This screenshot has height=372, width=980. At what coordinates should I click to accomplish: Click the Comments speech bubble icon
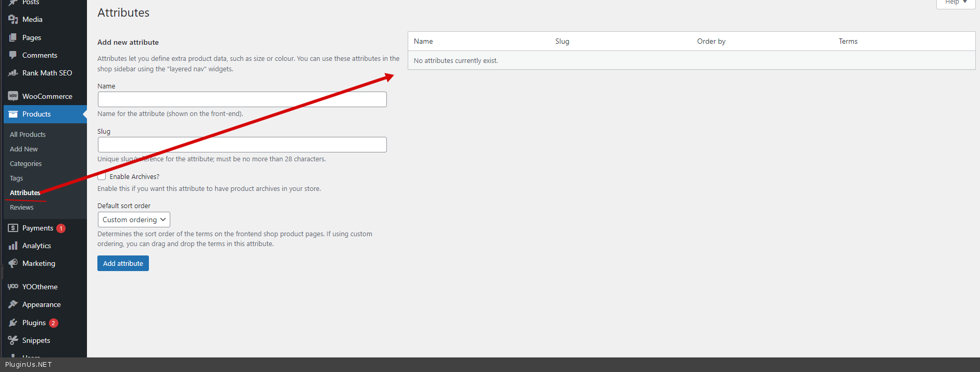(x=13, y=55)
